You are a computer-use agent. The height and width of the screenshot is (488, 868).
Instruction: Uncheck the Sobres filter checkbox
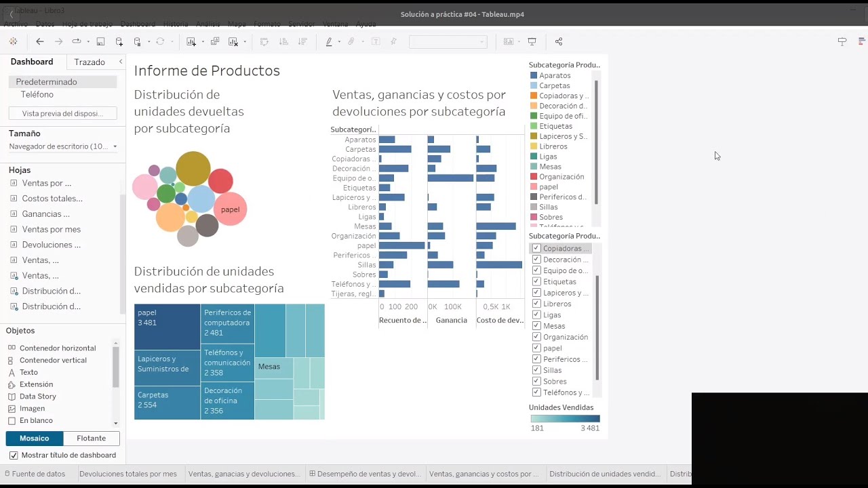[x=536, y=381]
